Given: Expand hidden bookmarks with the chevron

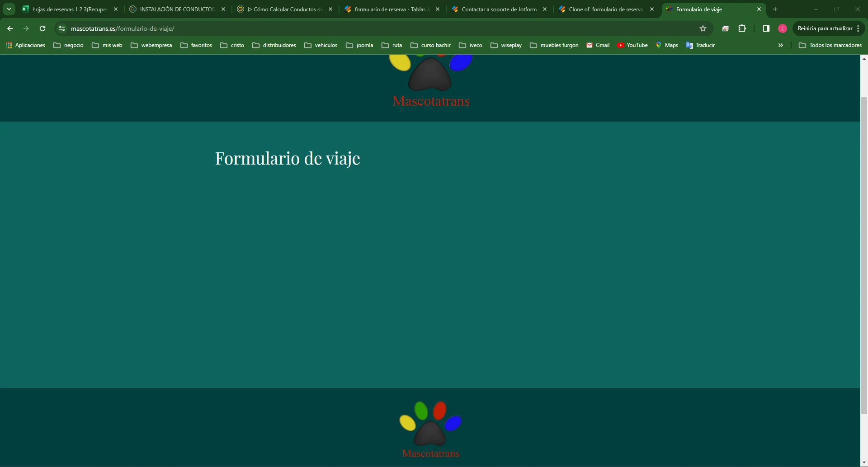Looking at the screenshot, I should point(781,45).
